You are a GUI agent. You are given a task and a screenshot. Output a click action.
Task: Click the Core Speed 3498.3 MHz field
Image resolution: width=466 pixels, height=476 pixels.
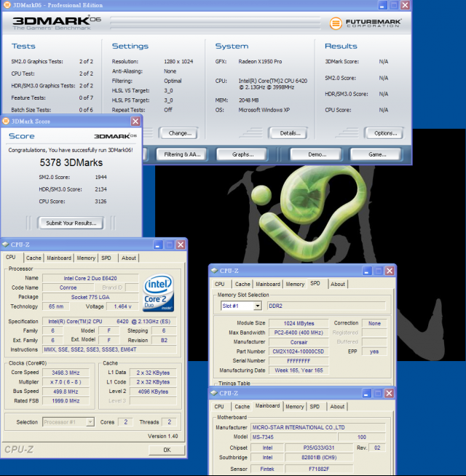(66, 373)
